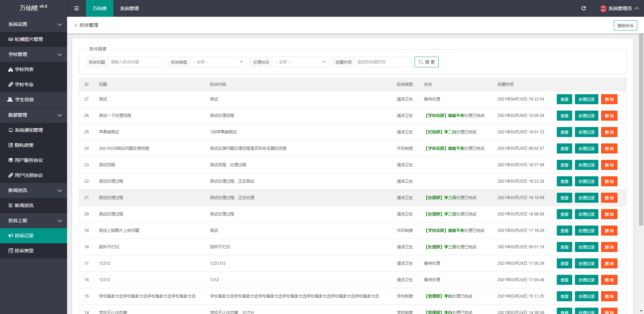Open 隐私政策 menu item

[34, 145]
